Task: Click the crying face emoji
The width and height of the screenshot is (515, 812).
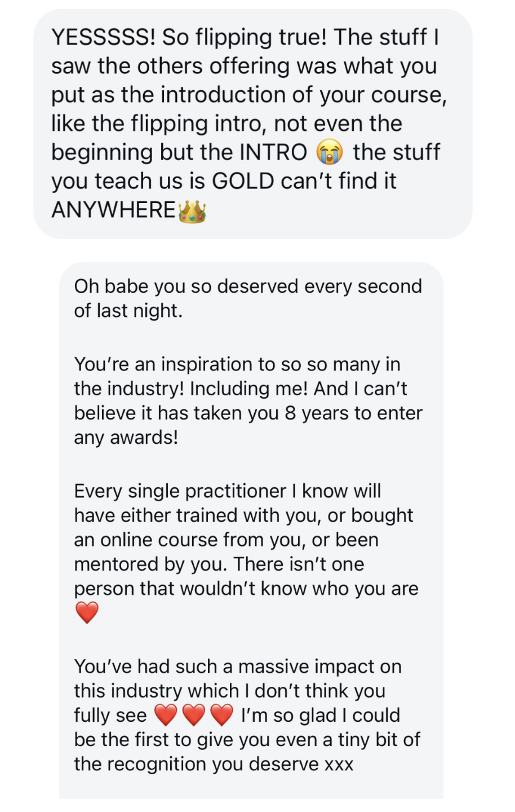Action: pos(330,152)
